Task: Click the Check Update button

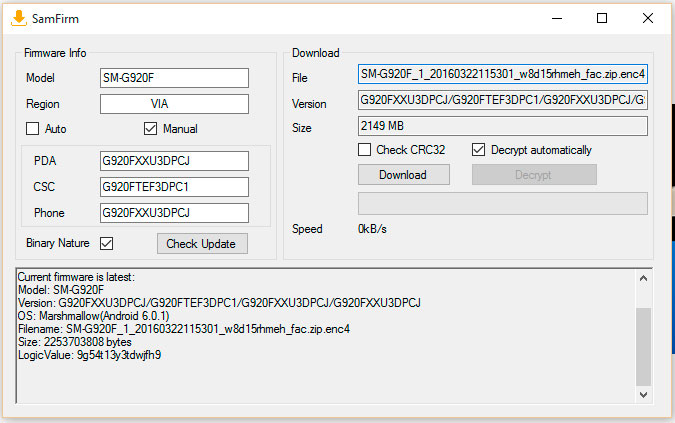Action: (x=202, y=244)
